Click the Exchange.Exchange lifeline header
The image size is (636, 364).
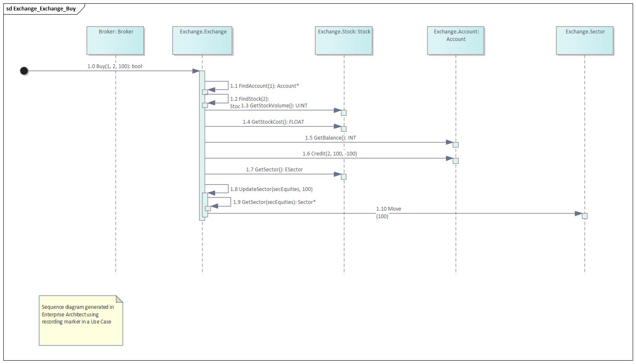(202, 41)
